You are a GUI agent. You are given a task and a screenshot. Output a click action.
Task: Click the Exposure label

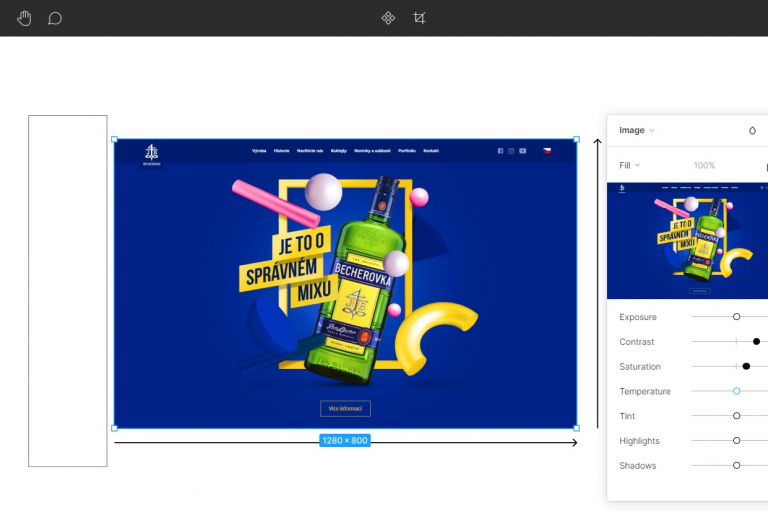click(638, 317)
